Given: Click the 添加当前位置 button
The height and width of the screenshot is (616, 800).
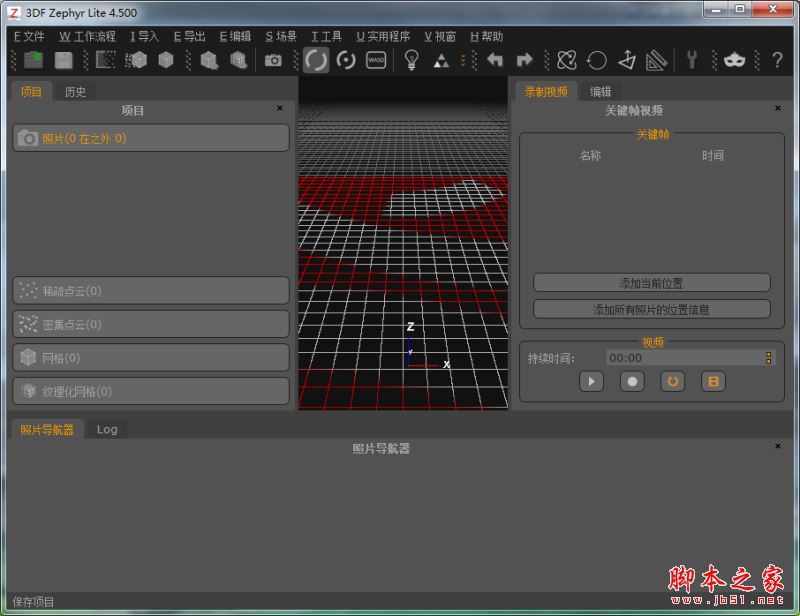Looking at the screenshot, I should pos(652,283).
